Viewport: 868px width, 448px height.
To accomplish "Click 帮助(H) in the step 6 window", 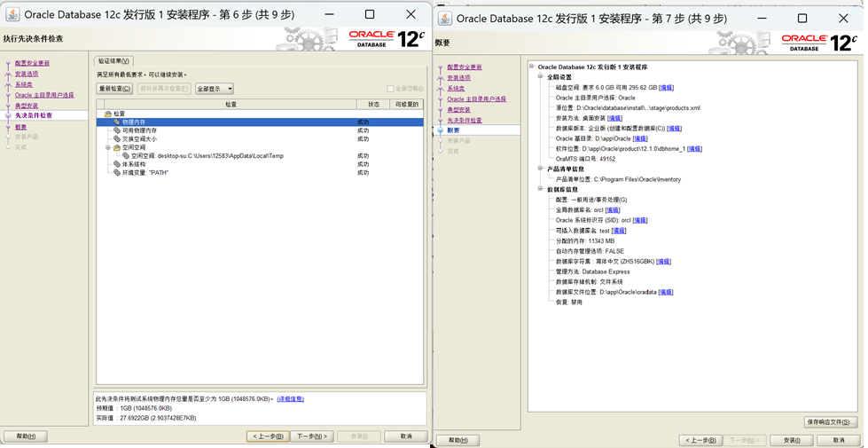I will point(26,436).
